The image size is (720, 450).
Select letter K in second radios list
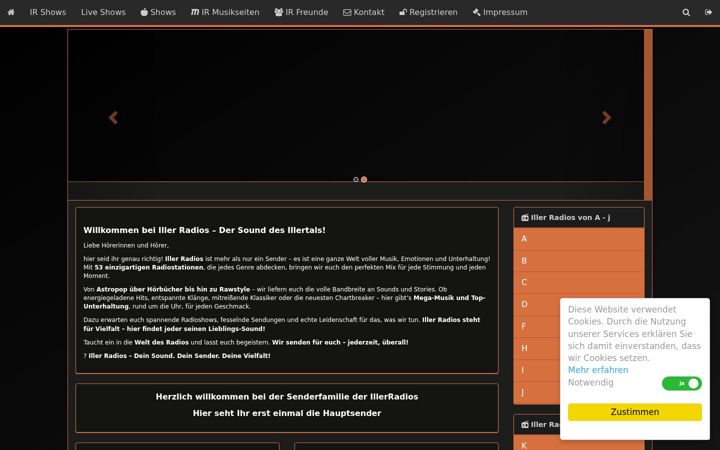pos(579,445)
